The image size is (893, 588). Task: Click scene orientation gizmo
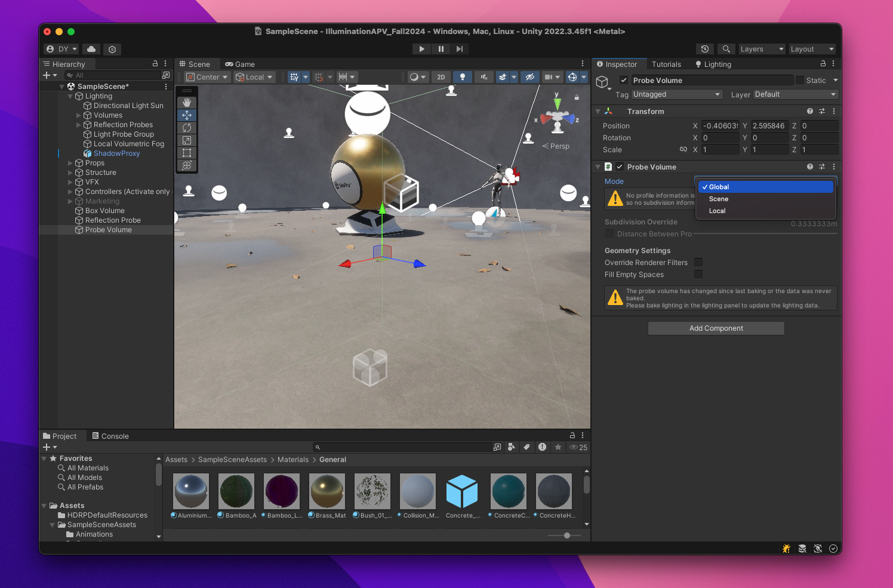(x=558, y=117)
